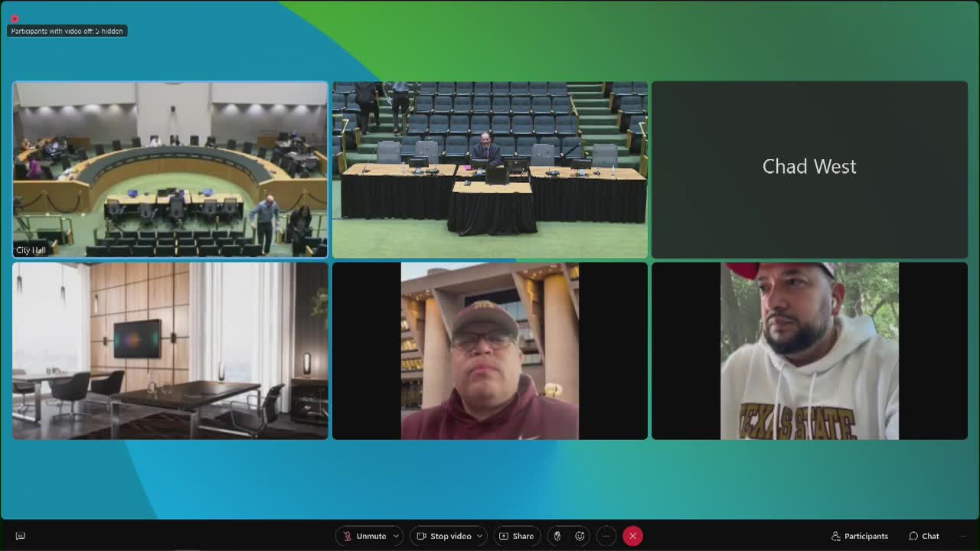Open the reactions smiley icon
Image resolution: width=980 pixels, height=551 pixels.
pos(580,536)
